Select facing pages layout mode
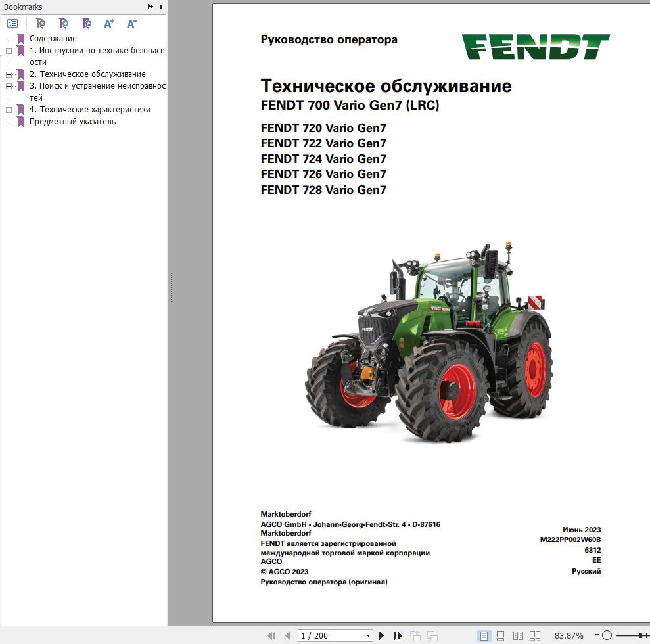The width and height of the screenshot is (650, 644). 518,635
